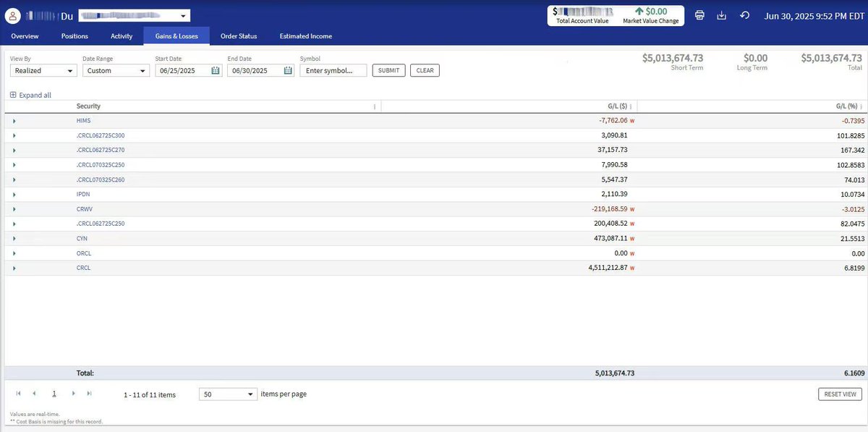
Task: Refresh account data with reload icon
Action: click(x=745, y=15)
